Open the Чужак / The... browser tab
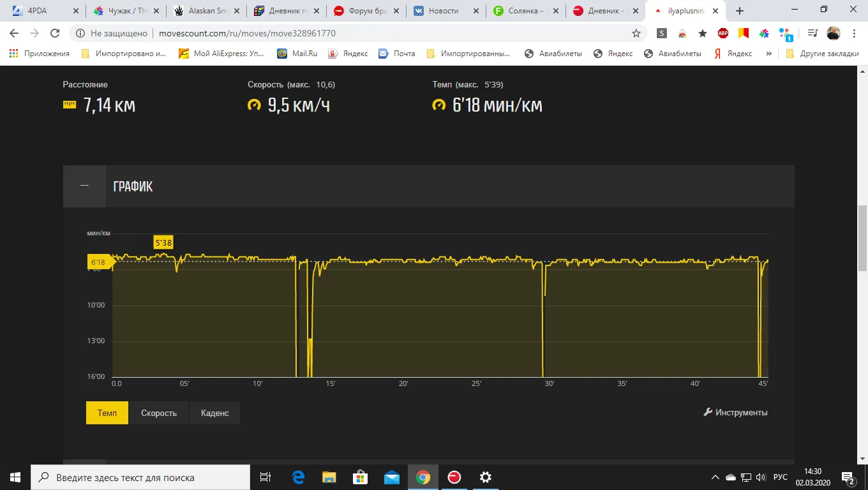Image resolution: width=868 pixels, height=490 pixels. click(126, 11)
